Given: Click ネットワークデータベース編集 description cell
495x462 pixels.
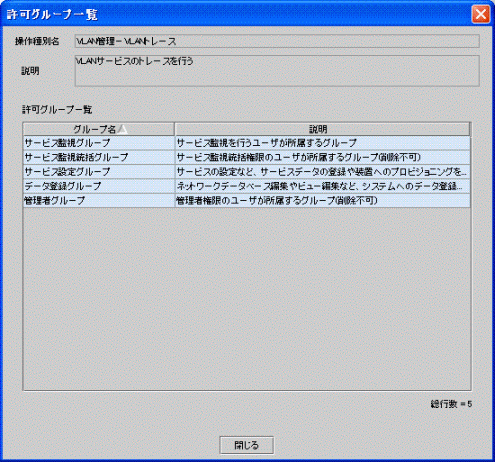Looking at the screenshot, I should pyautogui.click(x=323, y=186).
